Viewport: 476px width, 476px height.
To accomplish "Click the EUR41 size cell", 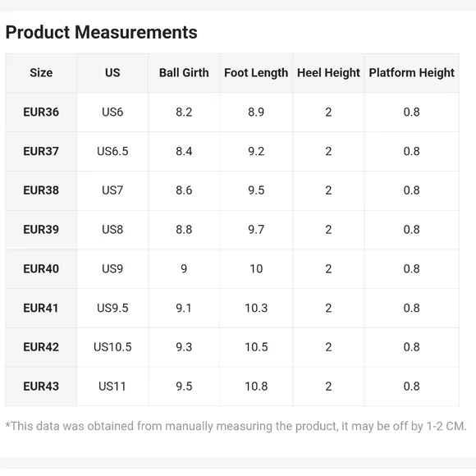I will 41,308.
